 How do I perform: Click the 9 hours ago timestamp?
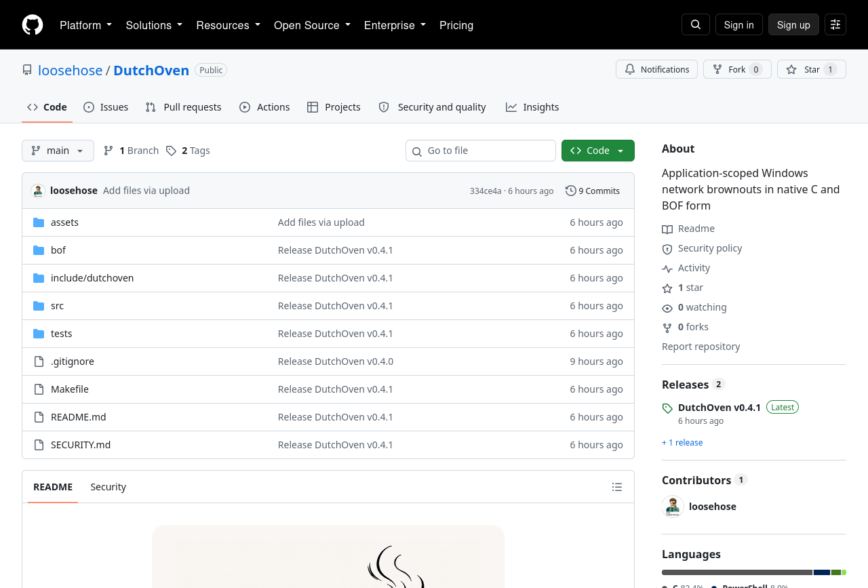click(596, 361)
